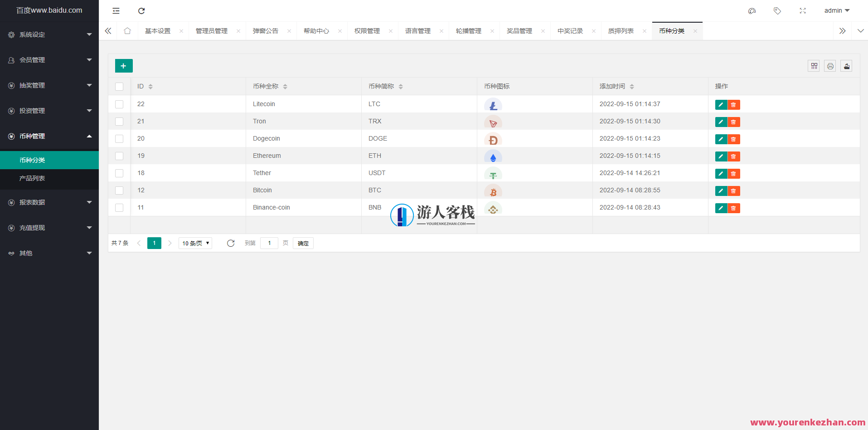Refresh the page with the reload icon
The height and width of the screenshot is (430, 868).
click(x=141, y=10)
